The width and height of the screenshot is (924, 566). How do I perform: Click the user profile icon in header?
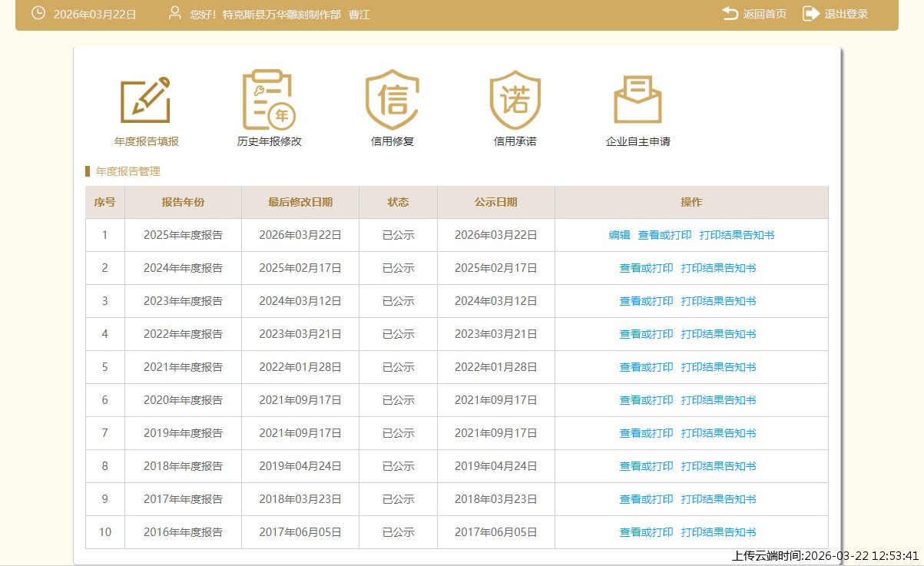click(x=175, y=14)
